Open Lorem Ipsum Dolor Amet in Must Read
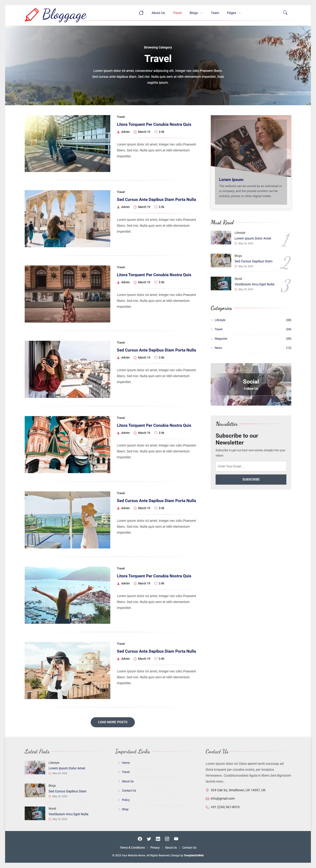This screenshot has height=868, width=316. (253, 238)
